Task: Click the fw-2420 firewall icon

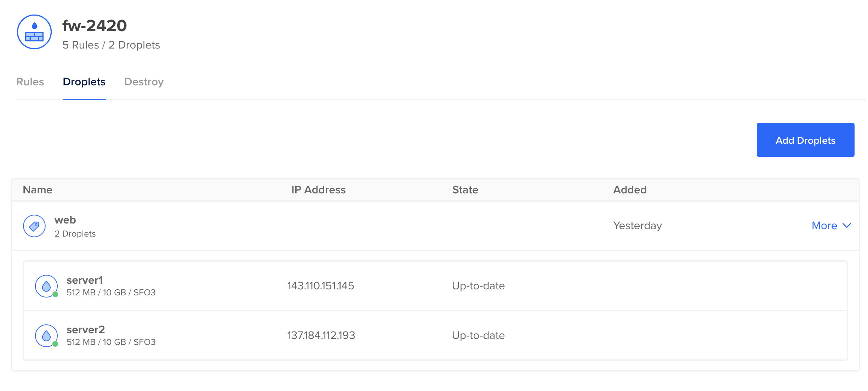Action: point(34,32)
